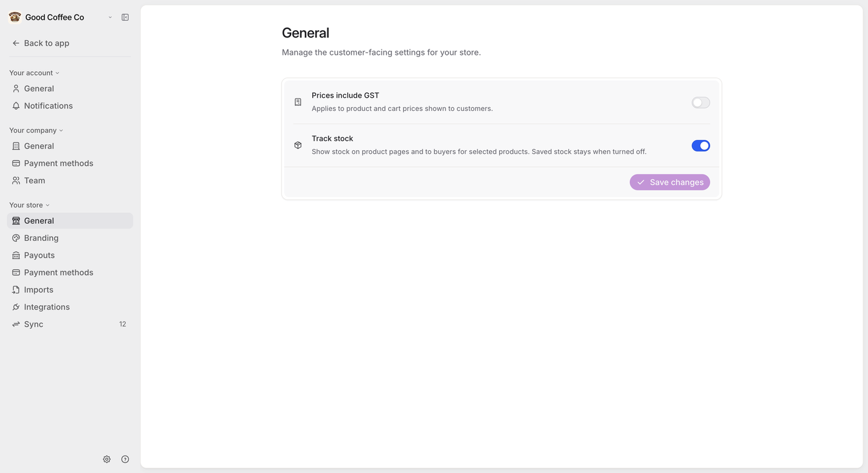Open Your store Payment methods
868x473 pixels.
70,273
